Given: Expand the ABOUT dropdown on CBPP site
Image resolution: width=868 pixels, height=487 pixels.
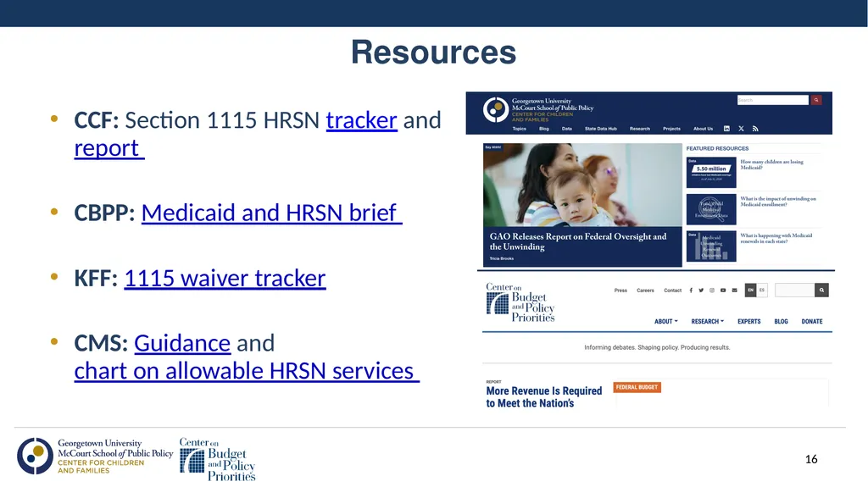Looking at the screenshot, I should (666, 322).
